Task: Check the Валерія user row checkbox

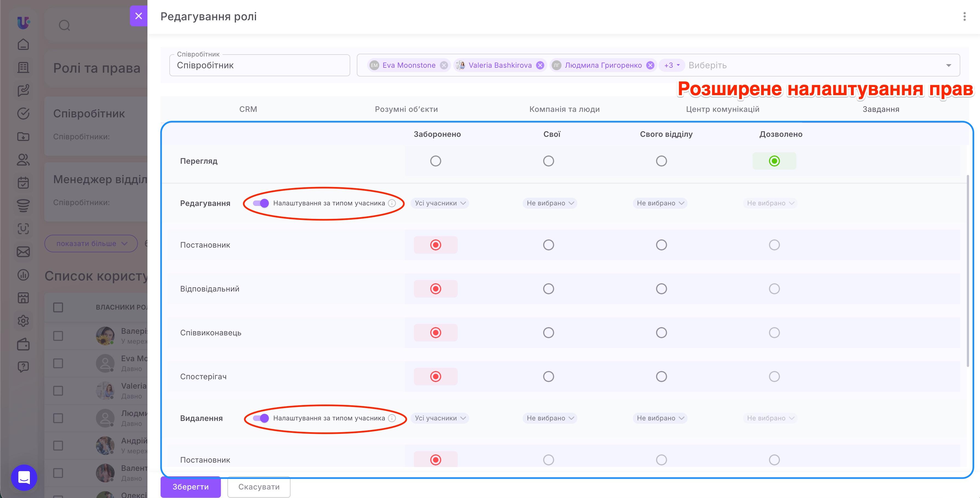Action: click(58, 336)
